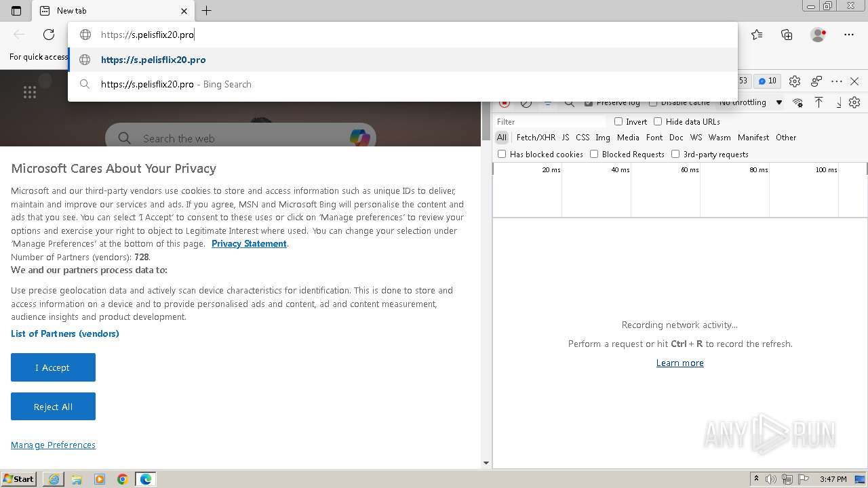Select the https://s.pelisflix20.pro URL suggestion
Screen dimensions: 868x488
tap(403, 60)
